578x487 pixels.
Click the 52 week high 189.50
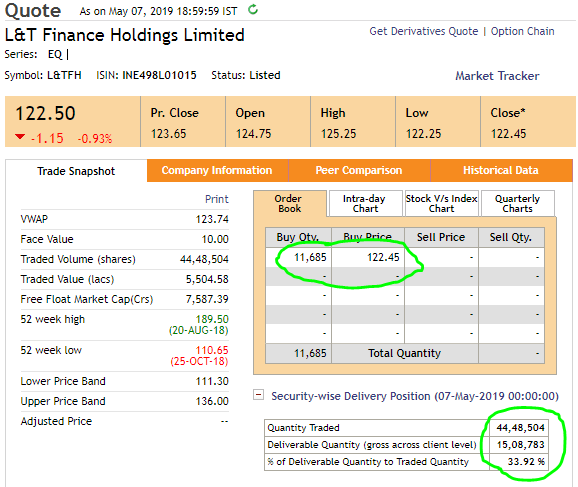pyautogui.click(x=212, y=319)
